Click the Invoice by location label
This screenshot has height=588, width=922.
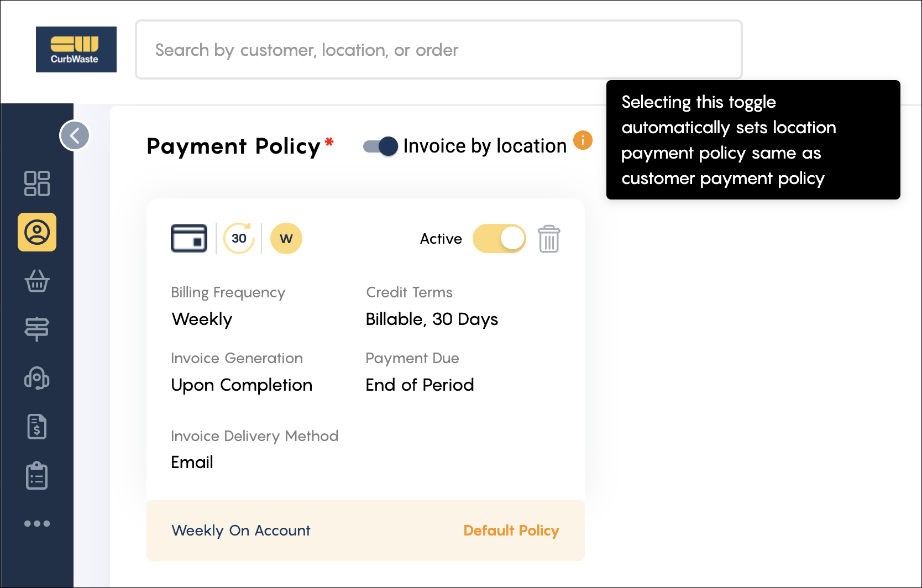pos(485,146)
